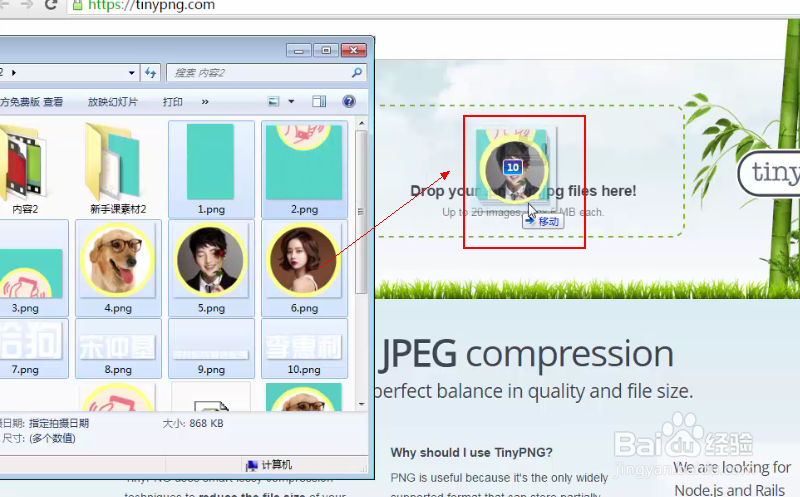Select the 3.png thumbnail
The height and width of the screenshot is (497, 800).
31,268
